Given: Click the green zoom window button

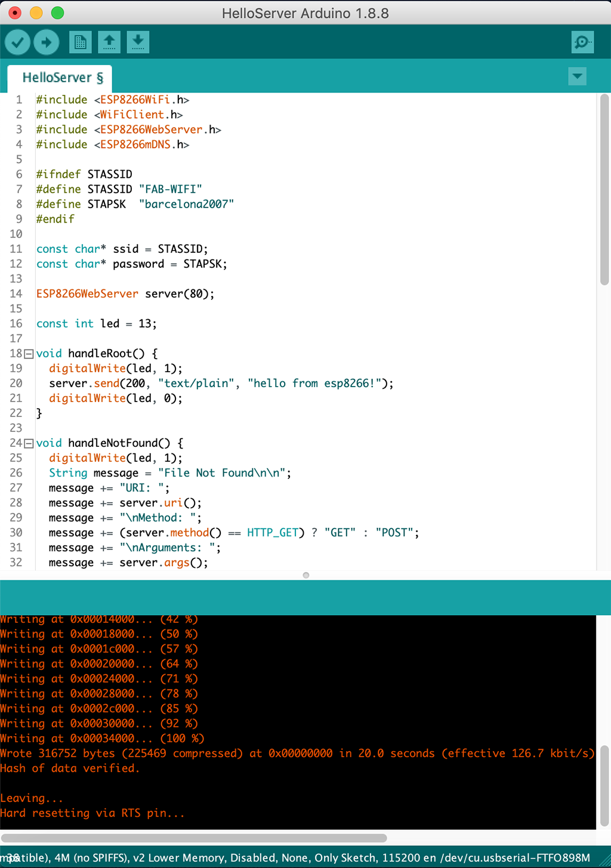Looking at the screenshot, I should coord(57,13).
